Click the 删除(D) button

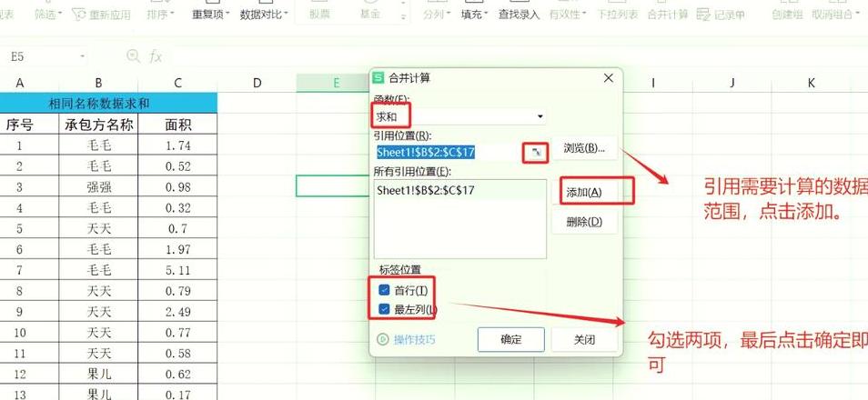pos(584,222)
